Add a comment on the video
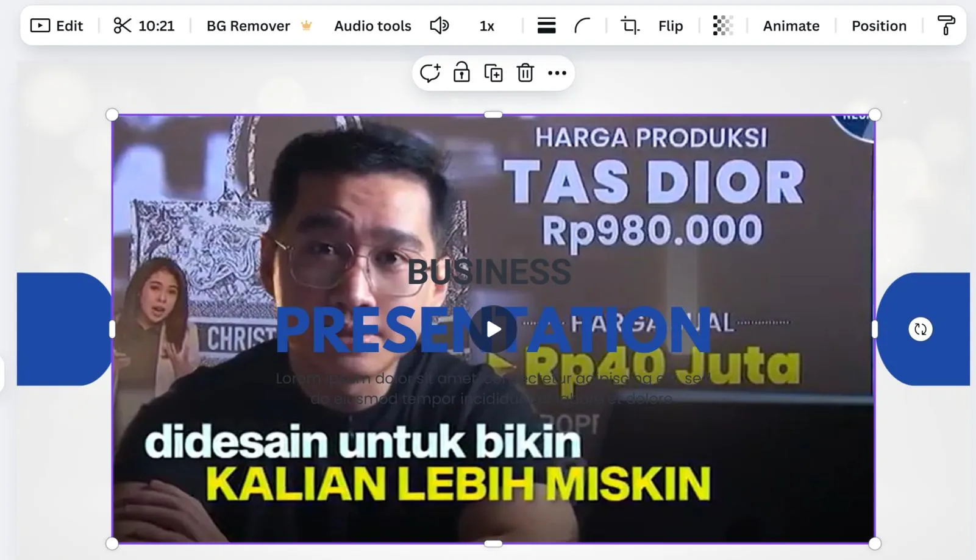 tap(432, 73)
